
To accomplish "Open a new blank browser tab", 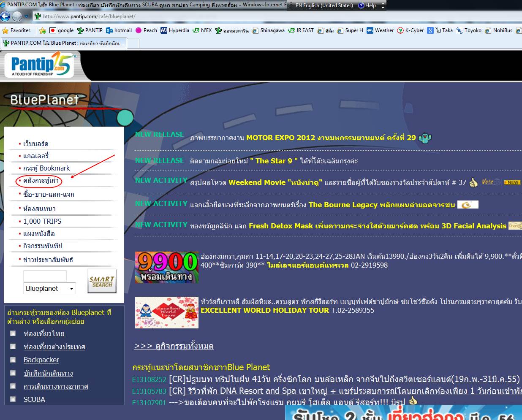I will click(133, 43).
